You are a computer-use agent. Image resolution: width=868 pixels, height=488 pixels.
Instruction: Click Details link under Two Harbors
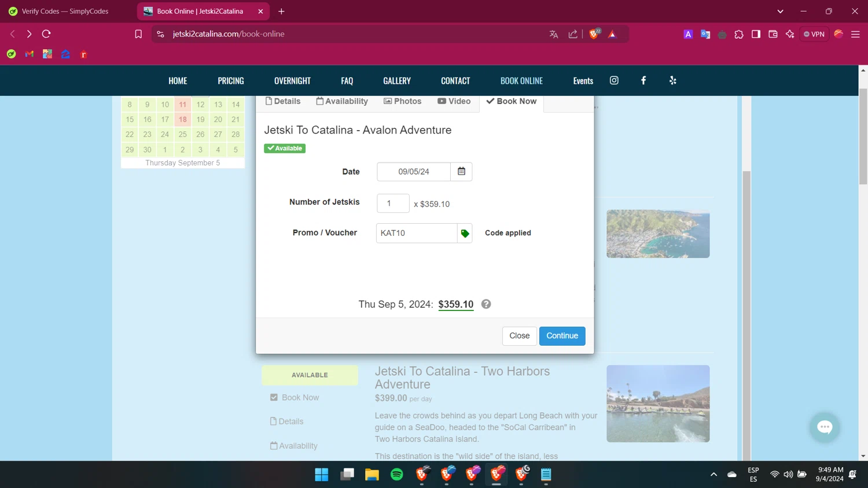[286, 422]
